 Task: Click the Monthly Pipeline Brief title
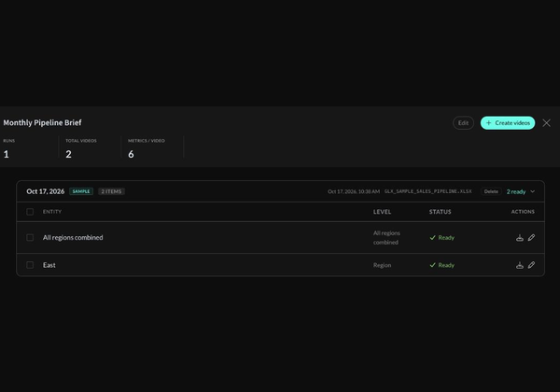43,122
